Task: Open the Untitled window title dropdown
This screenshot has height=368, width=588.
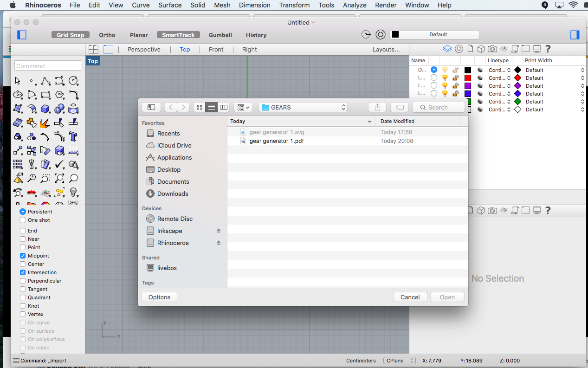Action: (313, 22)
